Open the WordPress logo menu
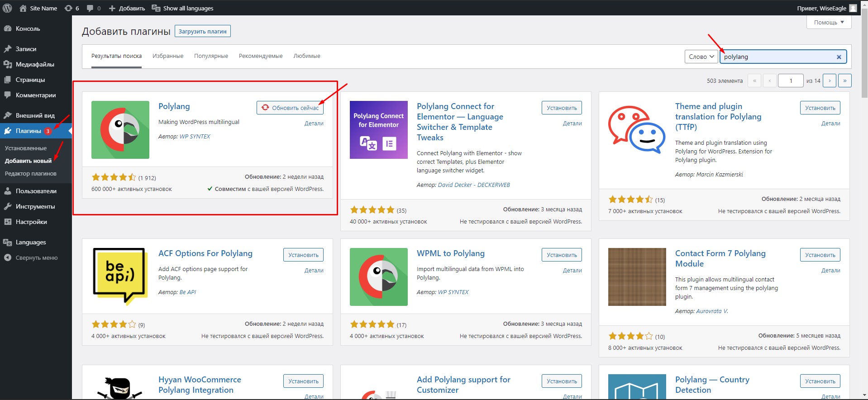Viewport: 868px width, 400px height. [x=7, y=8]
